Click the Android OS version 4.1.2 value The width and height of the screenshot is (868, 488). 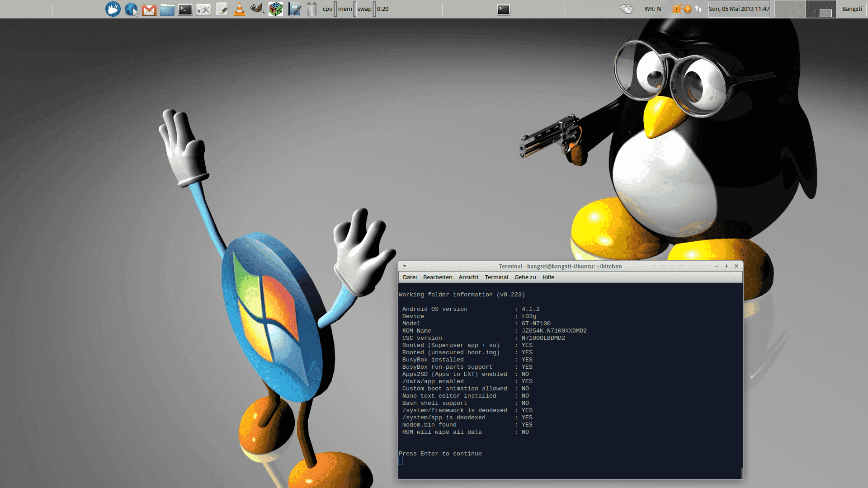pyautogui.click(x=531, y=309)
